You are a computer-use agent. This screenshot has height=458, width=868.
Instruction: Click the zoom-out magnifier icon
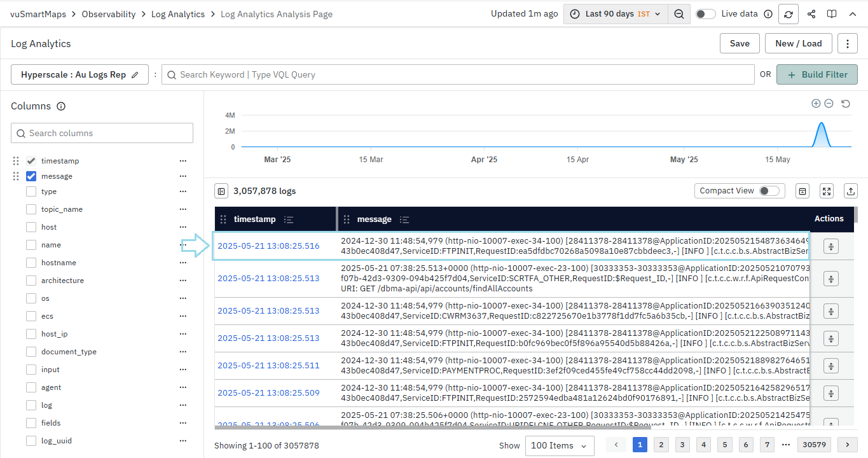click(x=679, y=13)
